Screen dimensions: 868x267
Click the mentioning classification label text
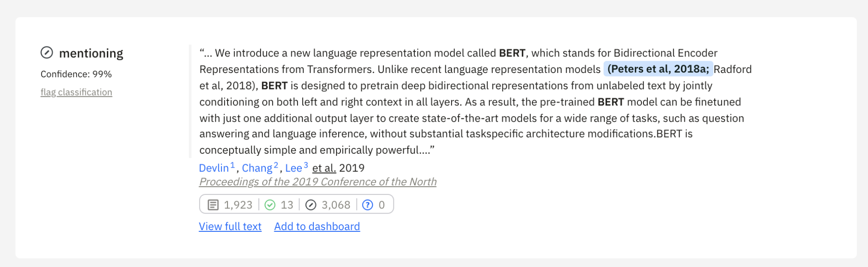tap(91, 53)
